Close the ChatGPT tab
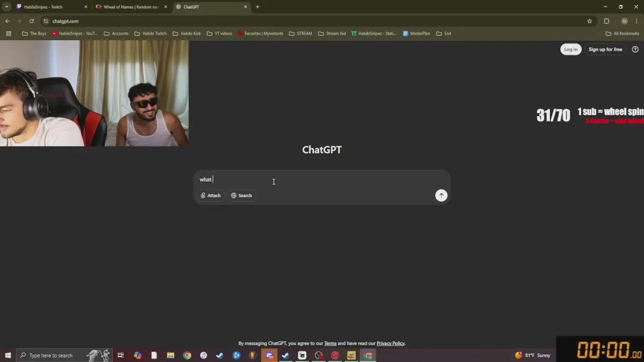Screen dimensions: 644x362 [x=246, y=7]
